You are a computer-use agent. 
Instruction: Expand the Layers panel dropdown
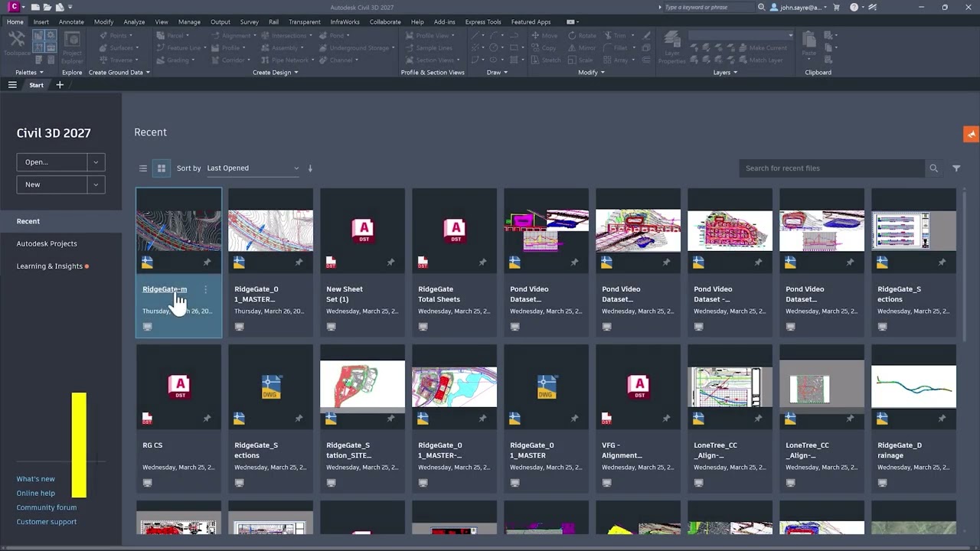click(725, 73)
